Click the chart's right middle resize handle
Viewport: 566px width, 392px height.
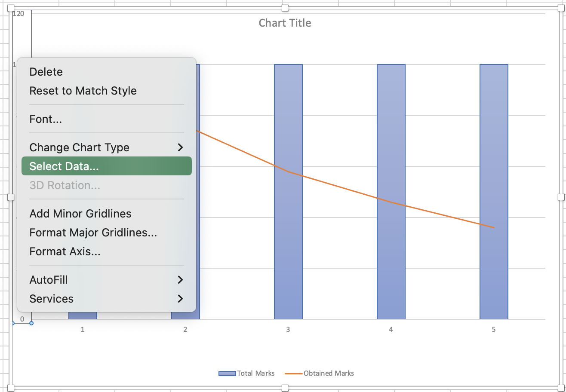click(561, 197)
